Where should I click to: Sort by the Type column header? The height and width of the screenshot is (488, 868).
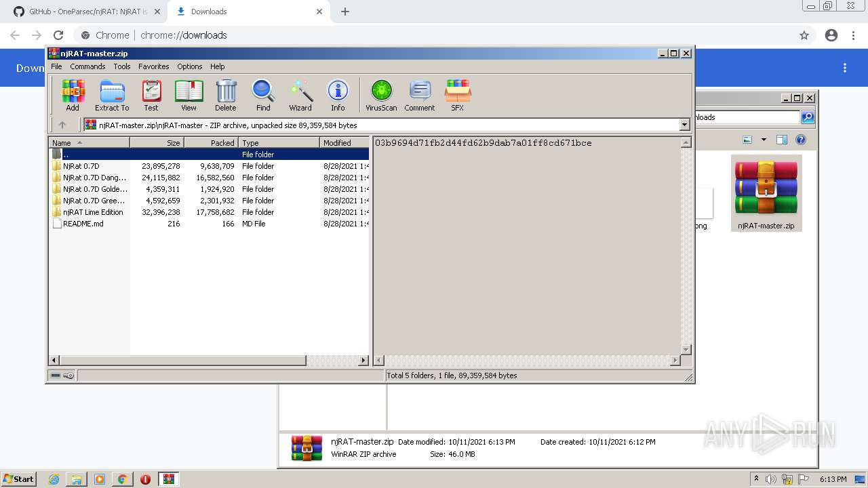279,142
